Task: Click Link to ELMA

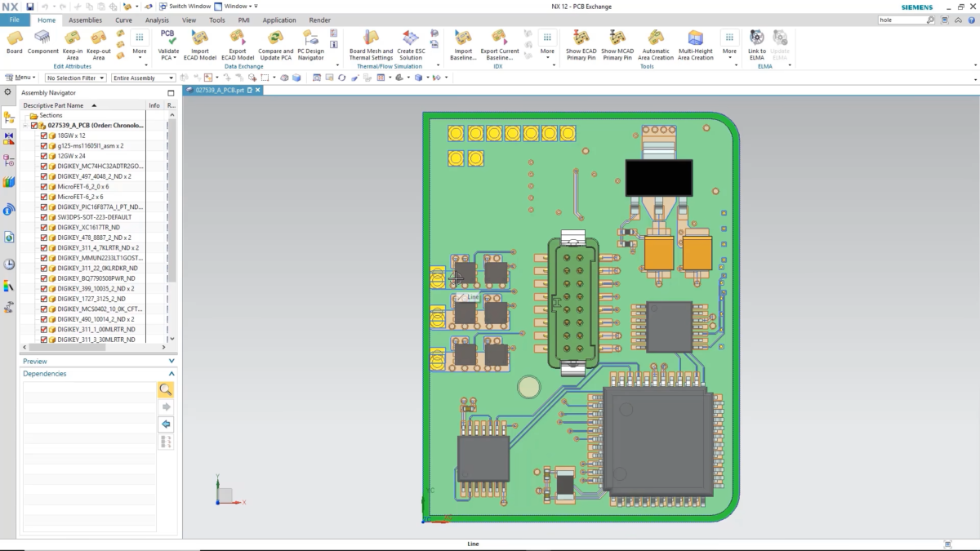Action: click(757, 46)
